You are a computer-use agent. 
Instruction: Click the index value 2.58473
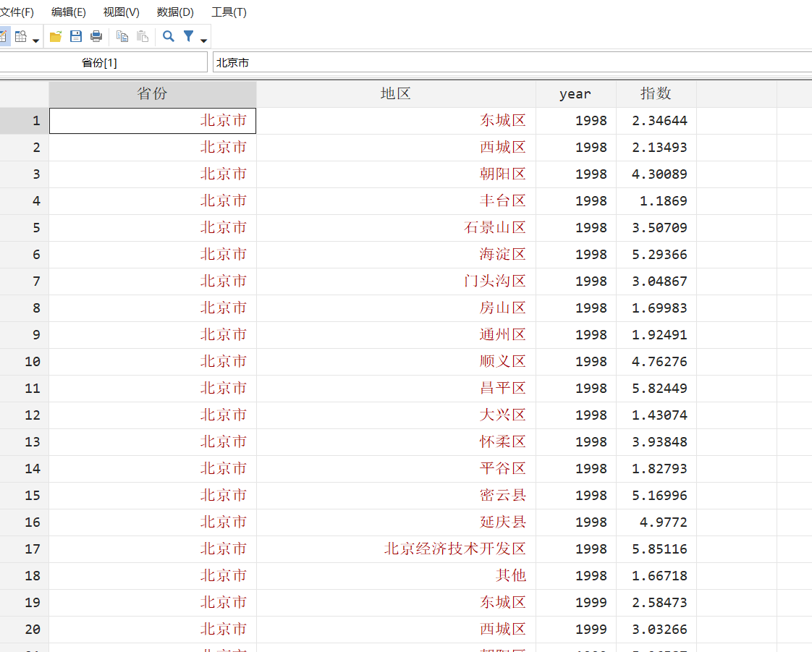[656, 602]
